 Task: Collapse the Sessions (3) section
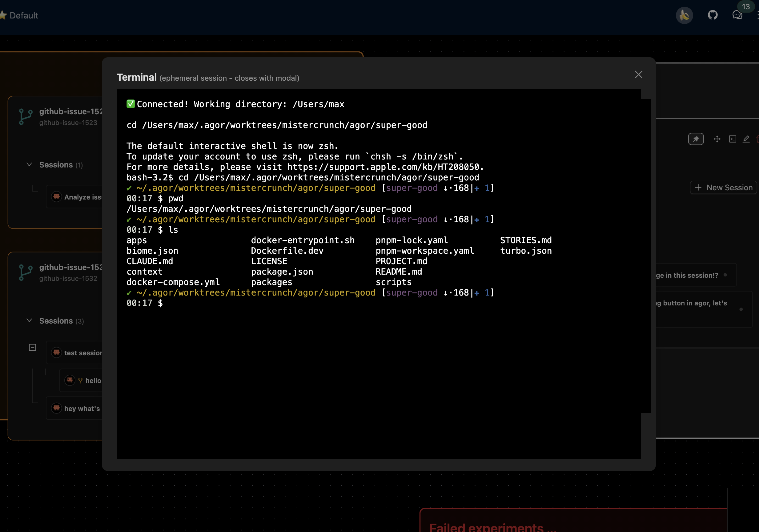coord(29,320)
